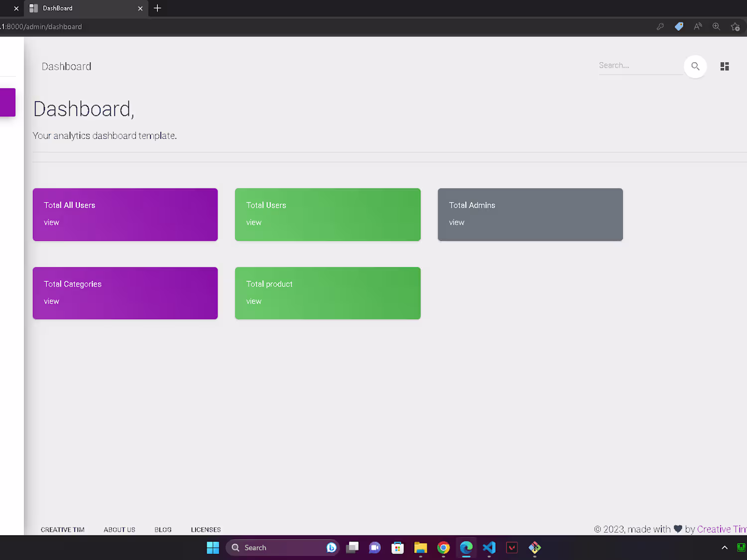Viewport: 747px width, 560px height.
Task: Click the Dashboard breadcrumb in the navbar
Action: pos(66,67)
